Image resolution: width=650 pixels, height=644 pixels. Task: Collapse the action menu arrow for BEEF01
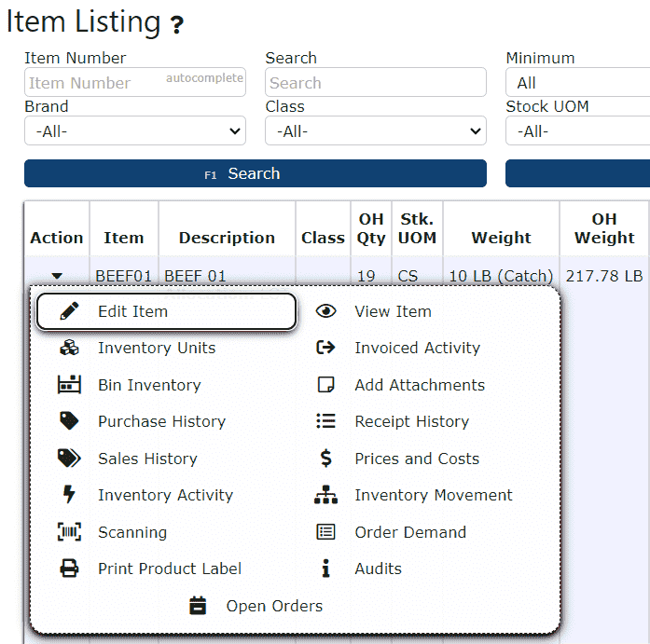(x=57, y=276)
